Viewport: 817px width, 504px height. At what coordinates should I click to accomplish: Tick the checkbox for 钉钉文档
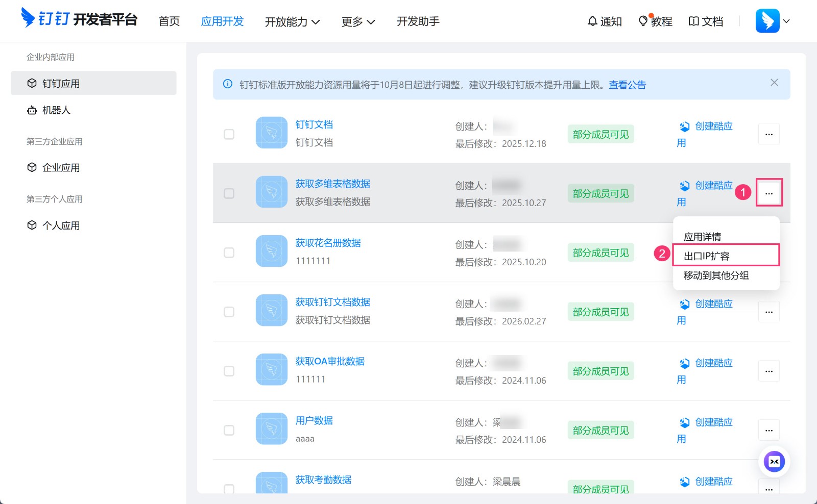(229, 134)
